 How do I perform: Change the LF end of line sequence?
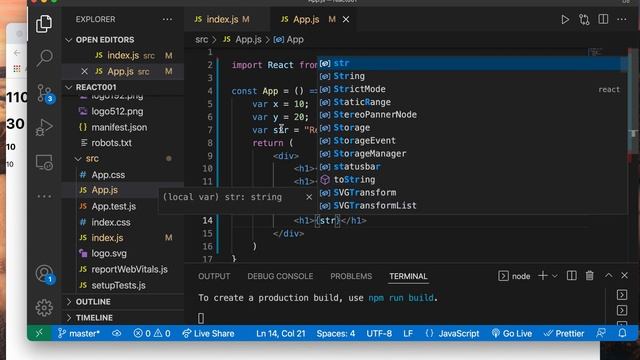click(x=408, y=333)
